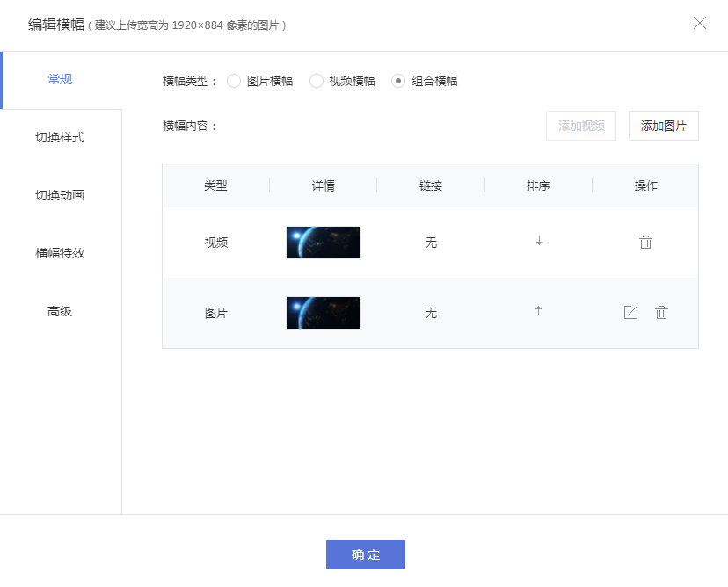The image size is (728, 587).
Task: Switch to the 切换样式 tab
Action: [60, 137]
